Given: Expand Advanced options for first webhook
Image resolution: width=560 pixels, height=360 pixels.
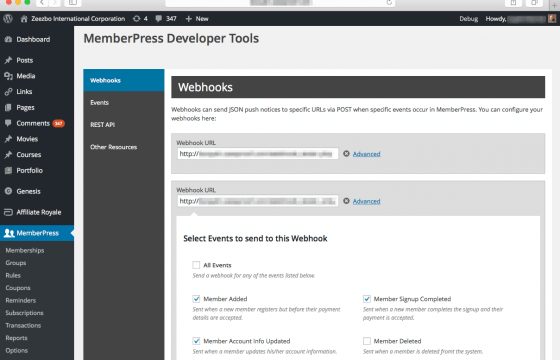Looking at the screenshot, I should [366, 154].
